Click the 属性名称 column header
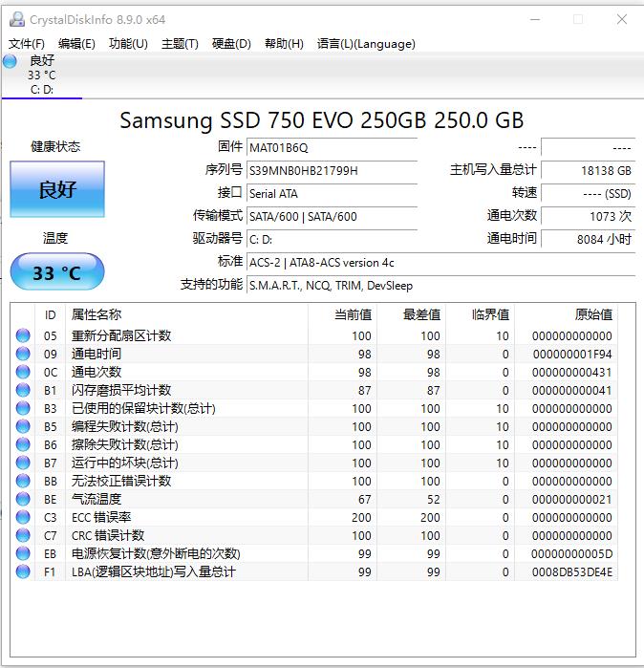This screenshot has width=644, height=668. point(97,314)
